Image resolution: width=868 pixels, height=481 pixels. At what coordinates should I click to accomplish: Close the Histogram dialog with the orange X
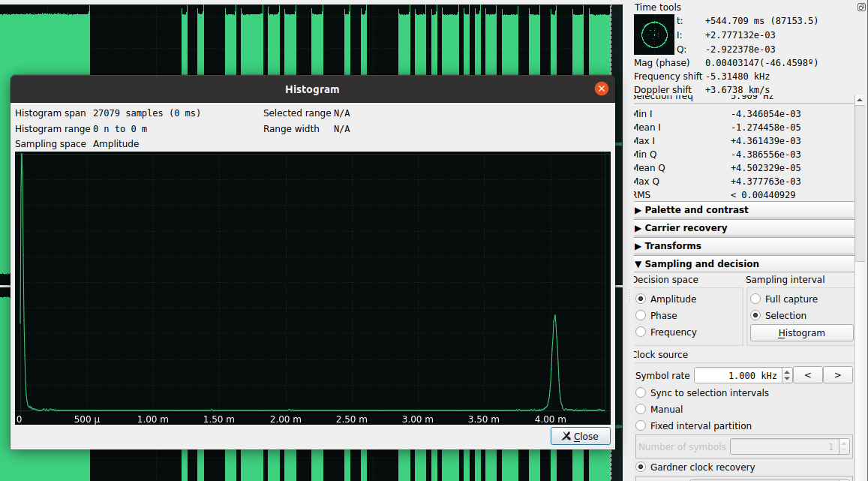point(601,89)
